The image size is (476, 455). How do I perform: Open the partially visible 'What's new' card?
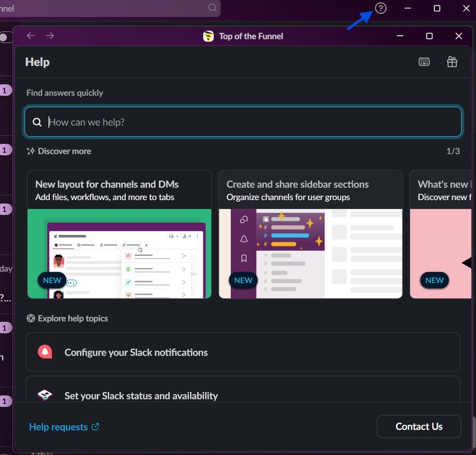pos(441,234)
